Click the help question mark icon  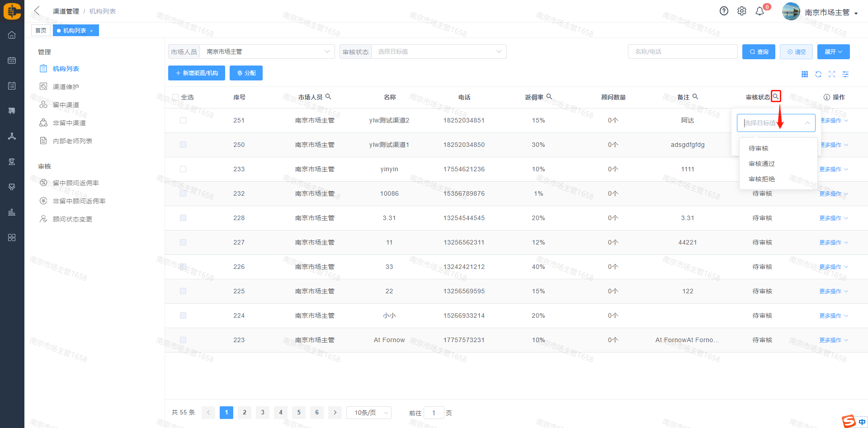tap(724, 11)
